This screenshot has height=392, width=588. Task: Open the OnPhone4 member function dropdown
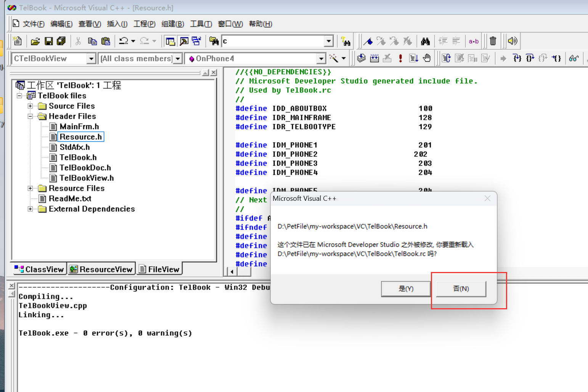click(x=321, y=59)
